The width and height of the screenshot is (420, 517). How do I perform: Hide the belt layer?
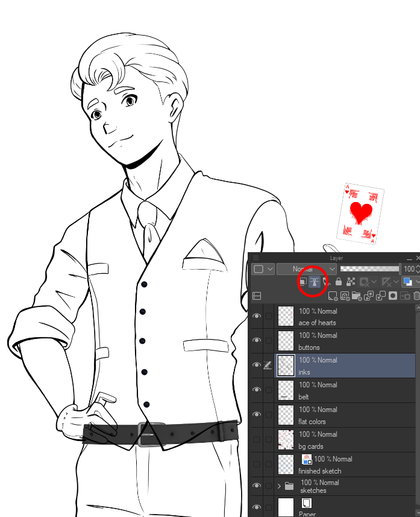[x=257, y=389]
